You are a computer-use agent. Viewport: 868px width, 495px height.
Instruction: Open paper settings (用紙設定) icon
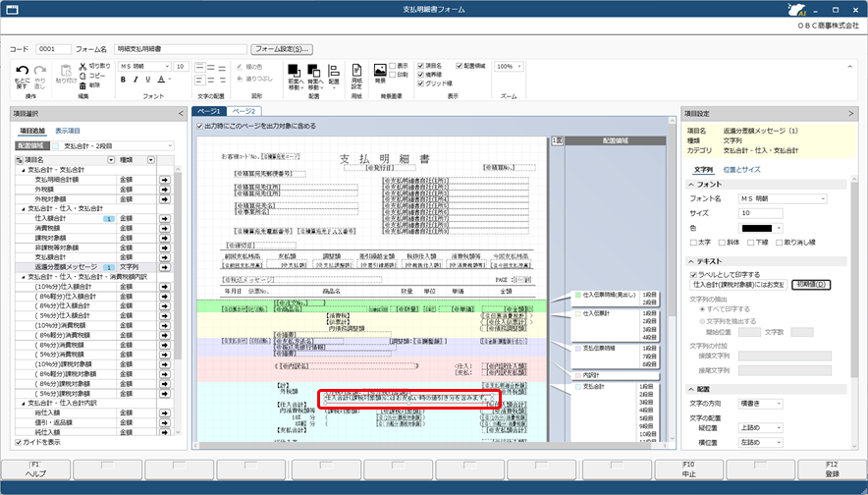[356, 71]
